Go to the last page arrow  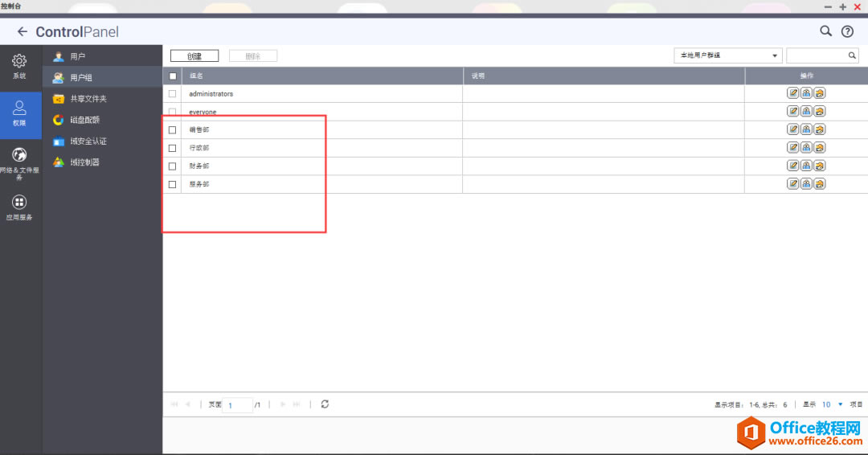(x=297, y=404)
